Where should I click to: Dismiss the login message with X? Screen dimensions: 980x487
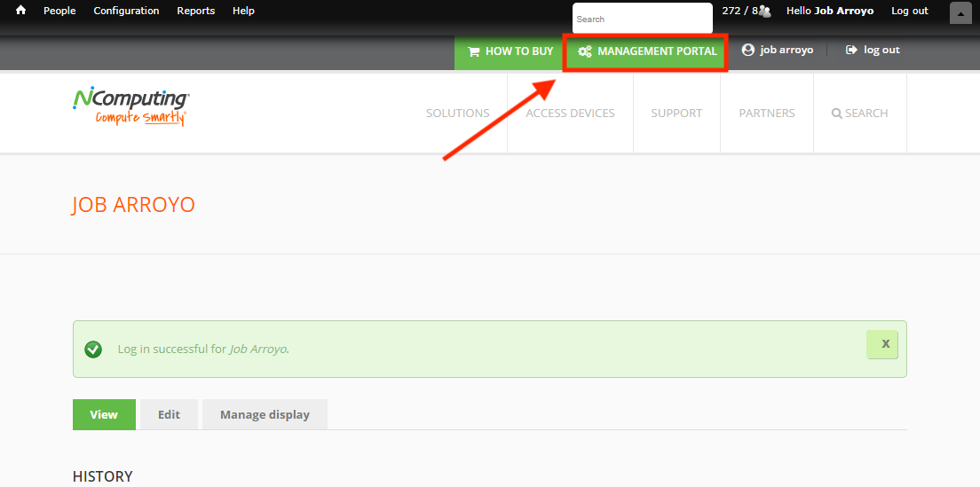(881, 344)
